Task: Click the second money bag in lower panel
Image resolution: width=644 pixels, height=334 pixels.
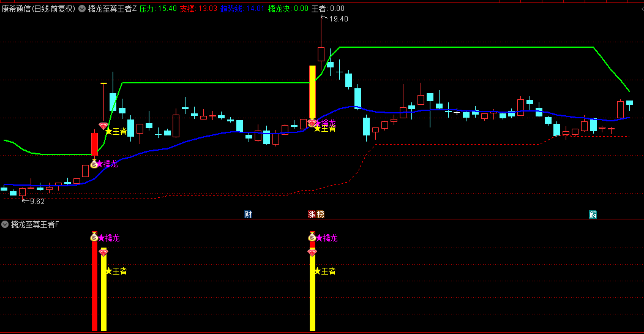Action: tap(312, 237)
